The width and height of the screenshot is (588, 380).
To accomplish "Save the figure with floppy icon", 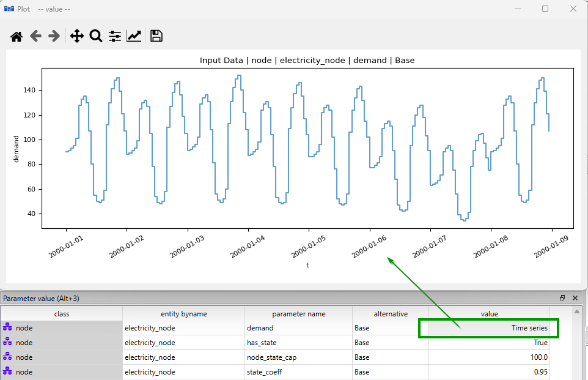I will pyautogui.click(x=156, y=37).
